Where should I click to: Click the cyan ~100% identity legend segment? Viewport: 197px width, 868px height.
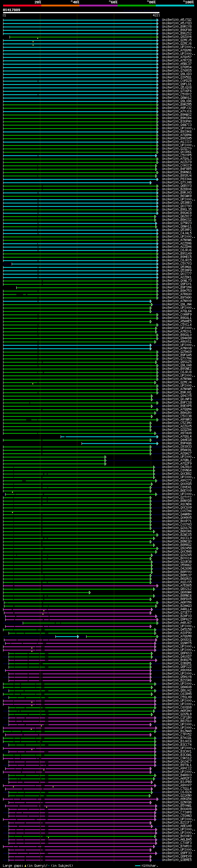click(x=175, y=6)
